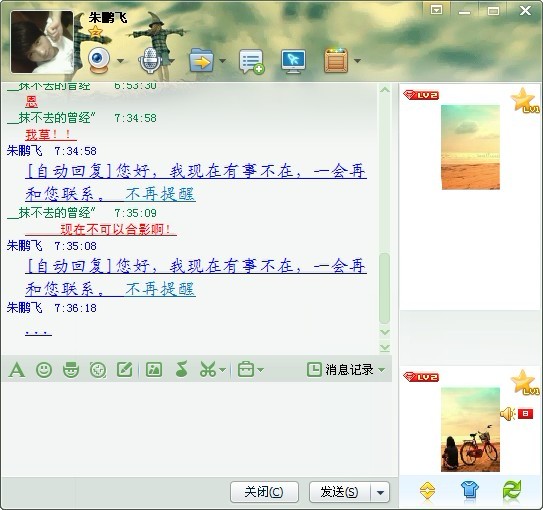Open 消息记录 message history
The height and width of the screenshot is (510, 543).
[x=340, y=369]
